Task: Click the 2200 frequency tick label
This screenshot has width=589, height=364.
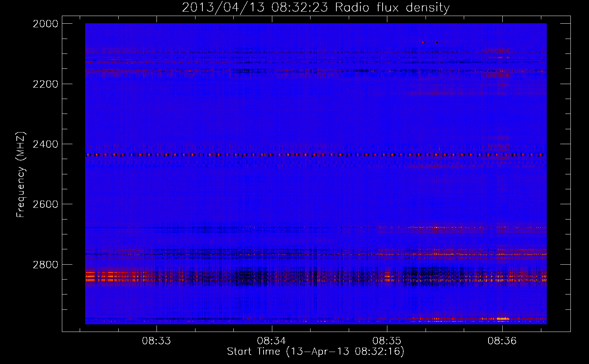Action: click(46, 84)
